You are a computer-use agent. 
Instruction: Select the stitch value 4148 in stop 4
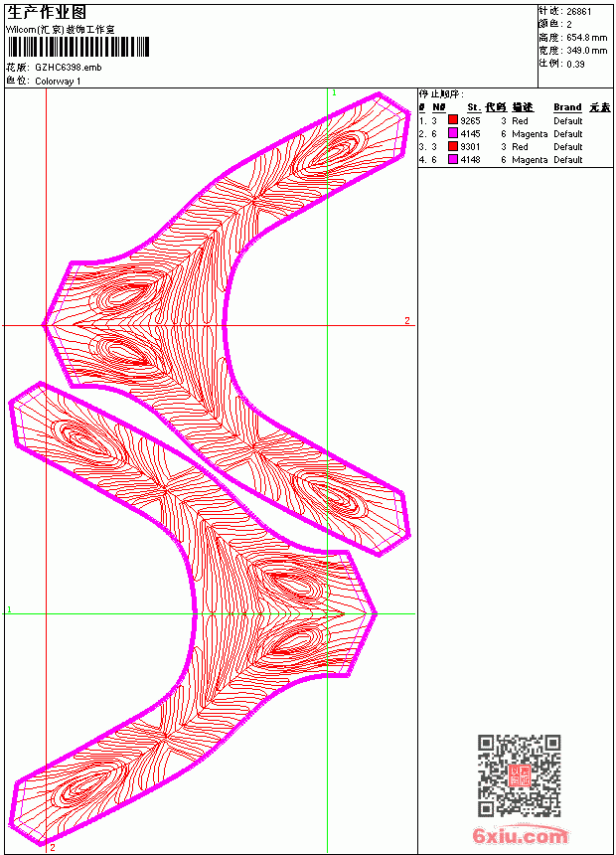[471, 160]
